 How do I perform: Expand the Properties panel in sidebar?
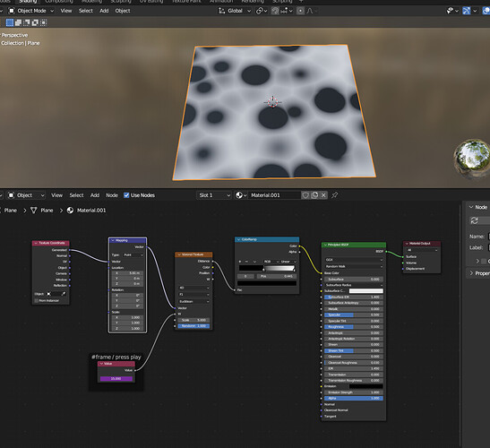[x=471, y=273]
